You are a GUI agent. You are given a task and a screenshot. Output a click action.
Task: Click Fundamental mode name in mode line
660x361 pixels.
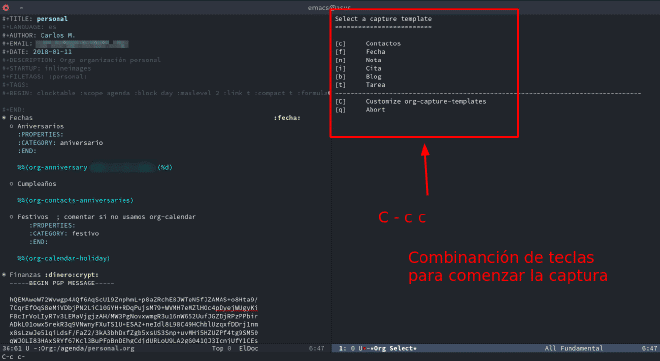pos(581,348)
